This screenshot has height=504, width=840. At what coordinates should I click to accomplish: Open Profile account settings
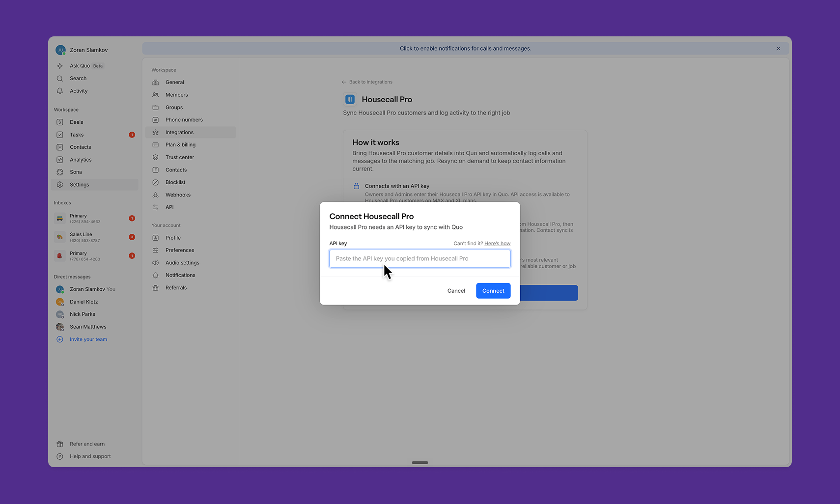point(191,238)
